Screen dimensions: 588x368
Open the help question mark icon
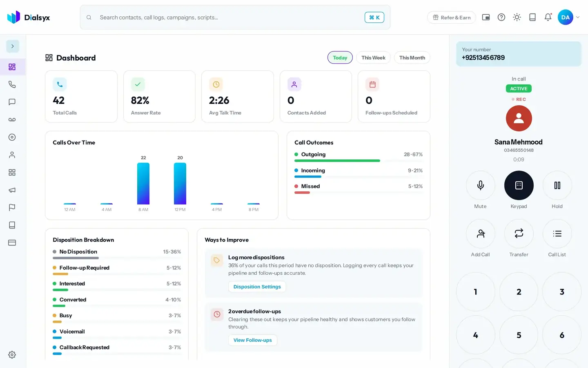[x=501, y=17]
